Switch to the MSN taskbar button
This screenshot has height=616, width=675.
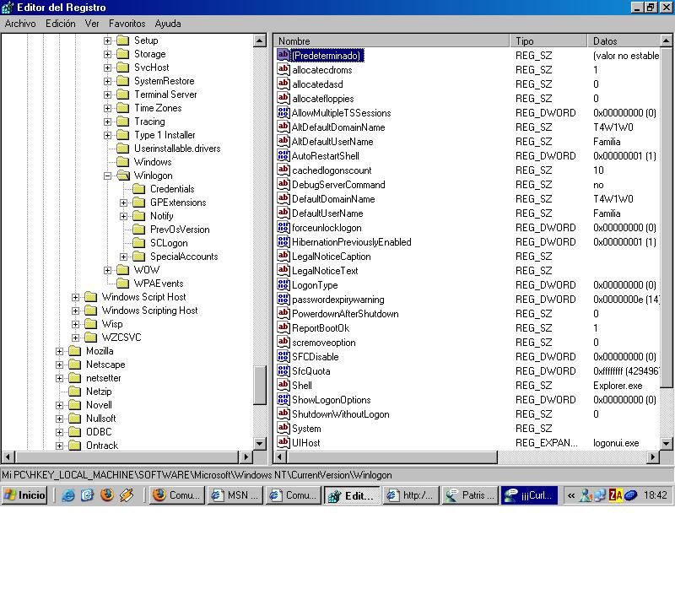pos(235,495)
